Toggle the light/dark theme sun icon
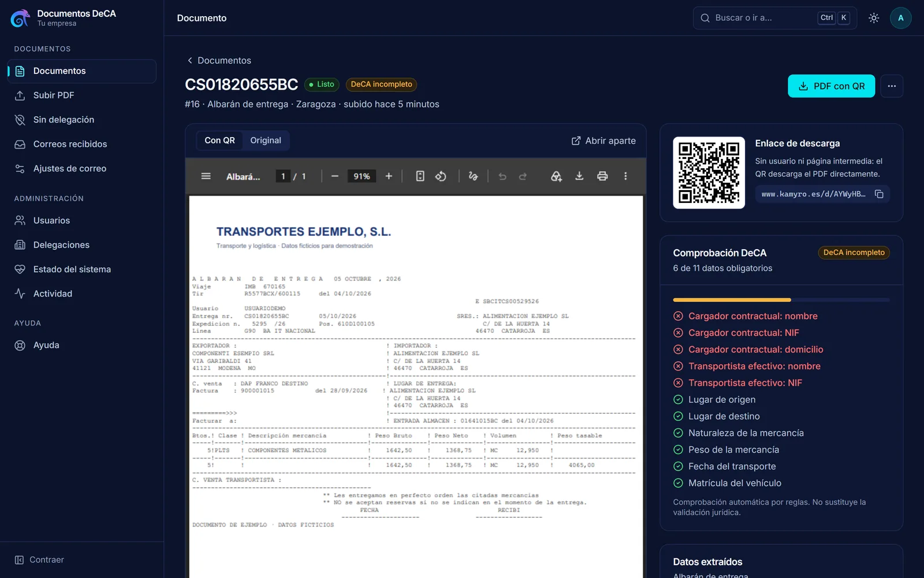This screenshot has height=578, width=924. pyautogui.click(x=874, y=18)
